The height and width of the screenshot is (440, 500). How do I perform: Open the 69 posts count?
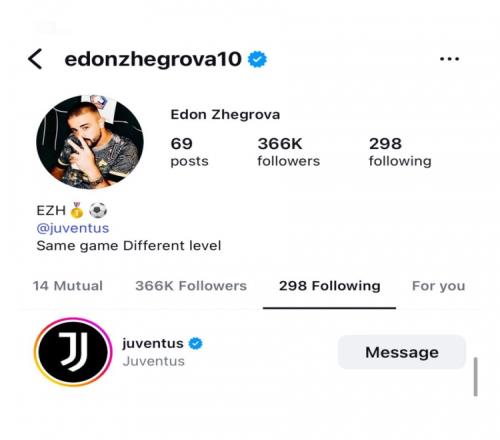189,152
